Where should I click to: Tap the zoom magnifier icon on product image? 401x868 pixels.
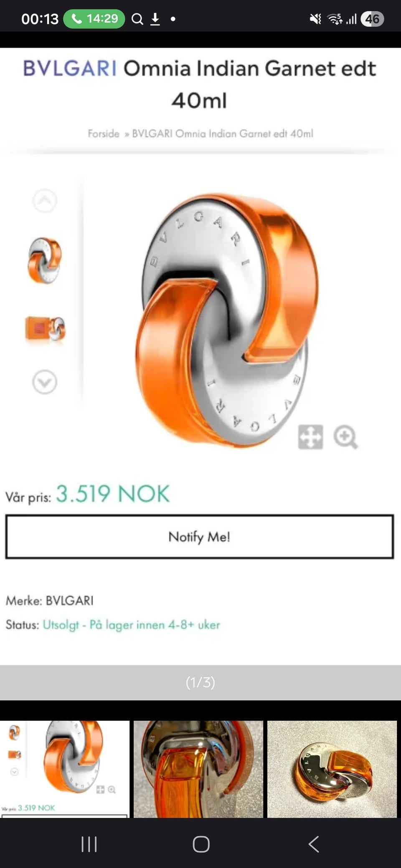(x=345, y=437)
